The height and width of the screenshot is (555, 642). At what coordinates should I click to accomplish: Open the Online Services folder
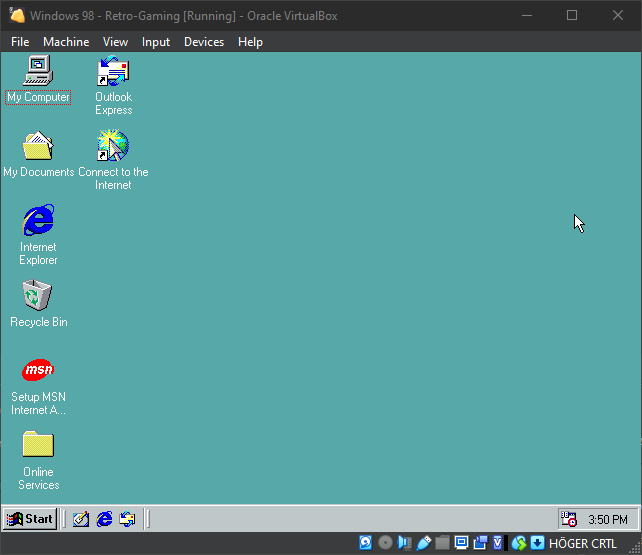click(x=38, y=446)
